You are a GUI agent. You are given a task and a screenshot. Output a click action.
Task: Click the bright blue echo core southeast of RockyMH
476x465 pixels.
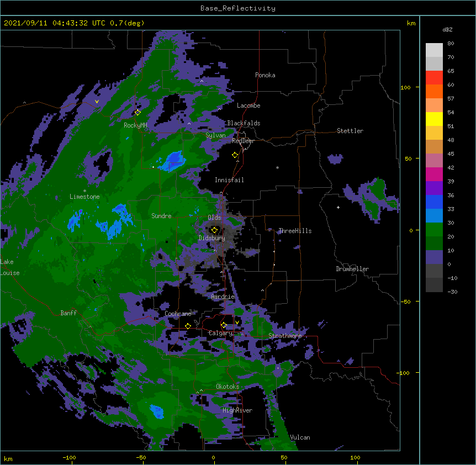(x=173, y=160)
